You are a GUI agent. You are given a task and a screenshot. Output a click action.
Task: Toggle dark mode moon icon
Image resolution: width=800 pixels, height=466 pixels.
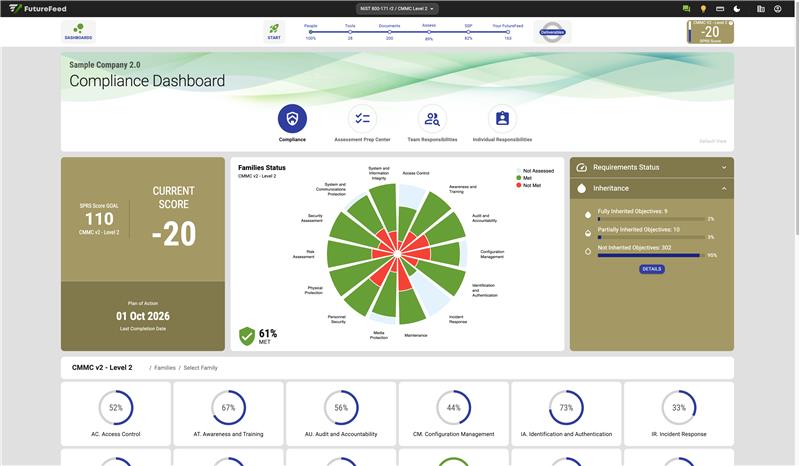coord(737,9)
